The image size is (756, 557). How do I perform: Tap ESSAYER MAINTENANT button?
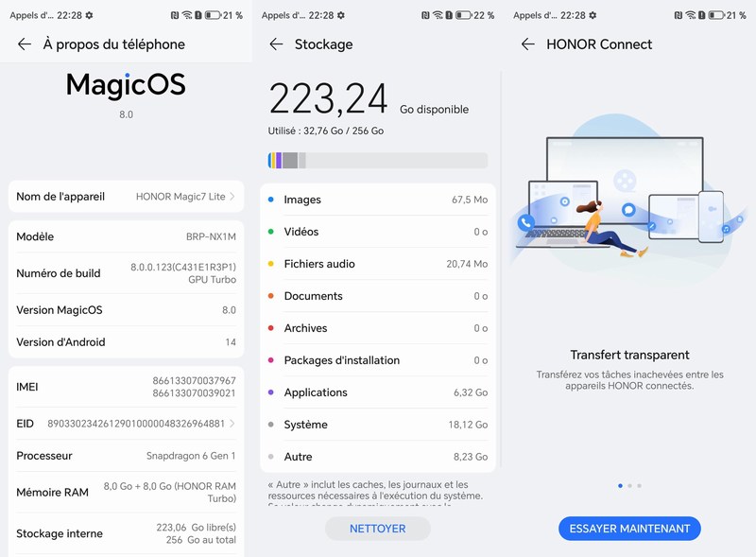pos(629,529)
